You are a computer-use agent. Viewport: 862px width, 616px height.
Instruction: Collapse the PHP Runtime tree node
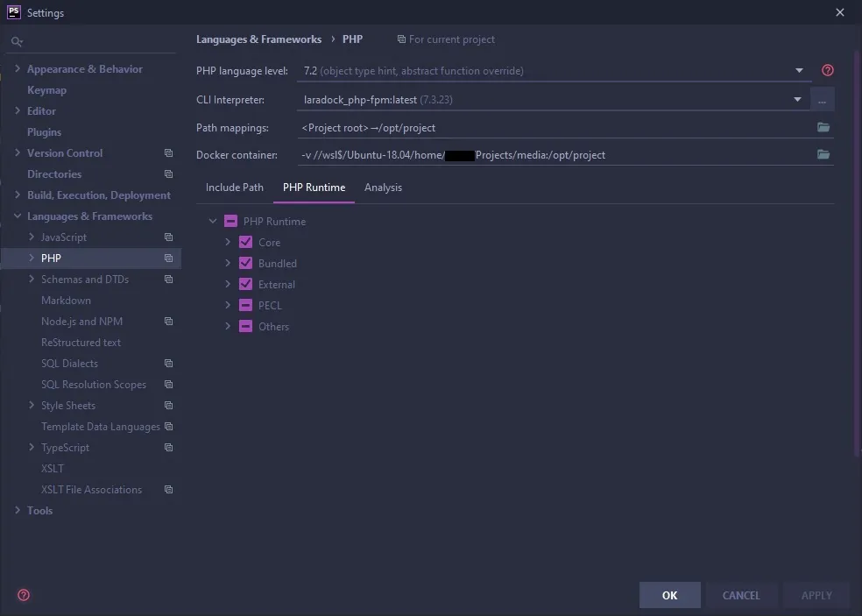[213, 221]
